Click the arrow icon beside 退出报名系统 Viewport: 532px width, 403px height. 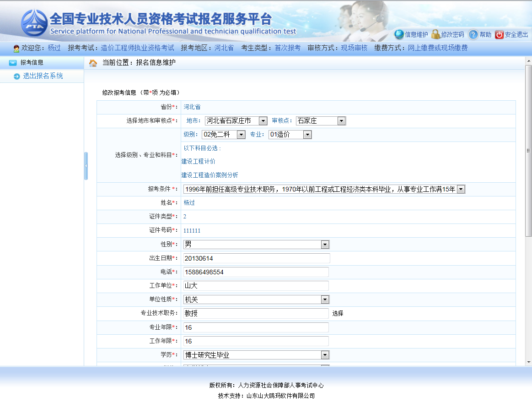[17, 76]
